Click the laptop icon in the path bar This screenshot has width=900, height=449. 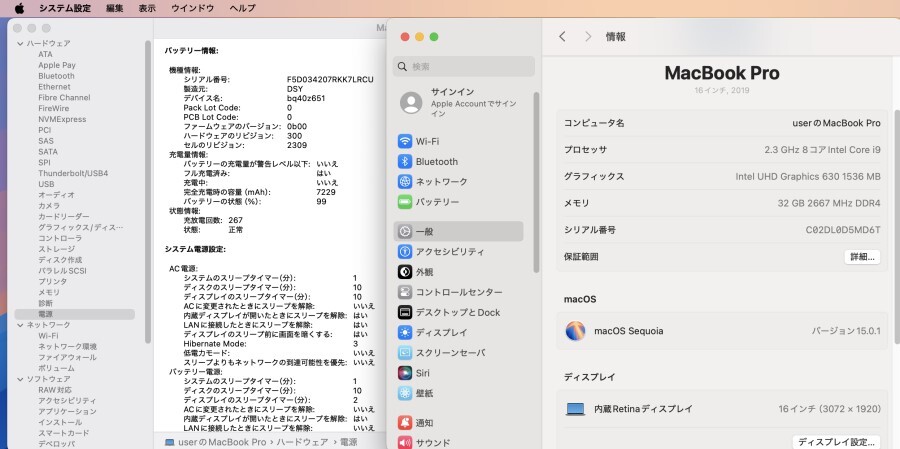(x=169, y=442)
